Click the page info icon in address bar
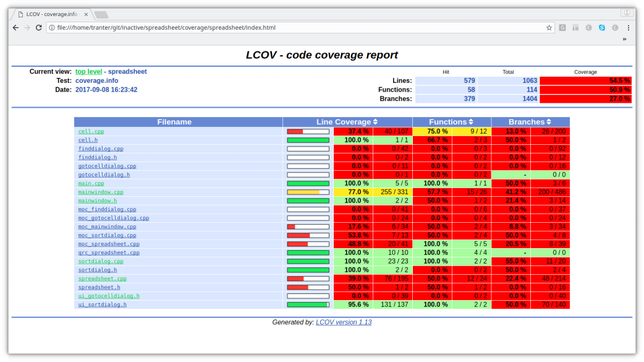Viewport: 644px width, 362px height. [x=53, y=28]
